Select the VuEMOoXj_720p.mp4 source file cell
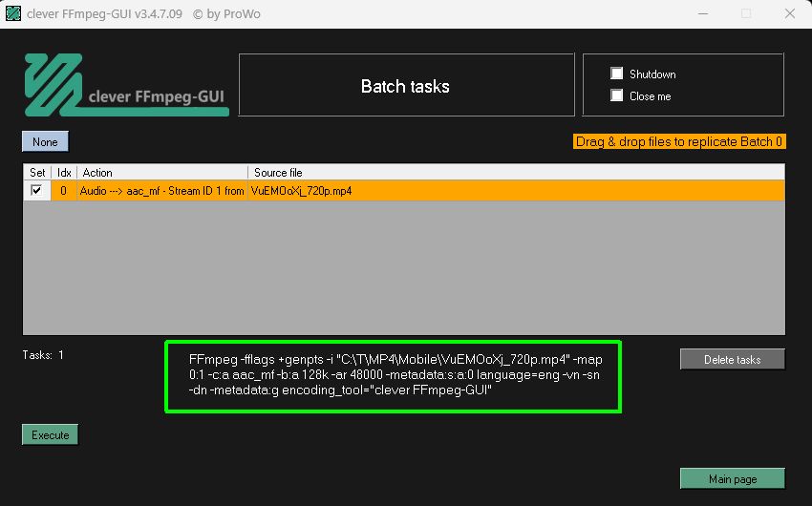The image size is (812, 506). point(516,190)
